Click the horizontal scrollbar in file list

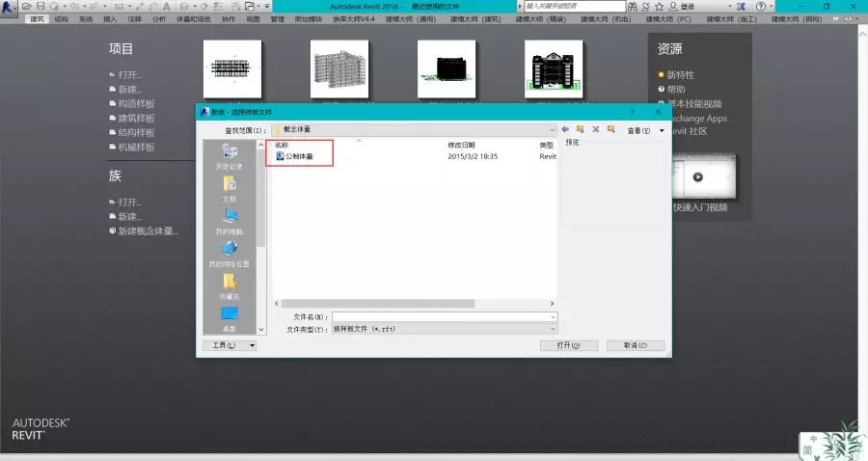[x=377, y=303]
